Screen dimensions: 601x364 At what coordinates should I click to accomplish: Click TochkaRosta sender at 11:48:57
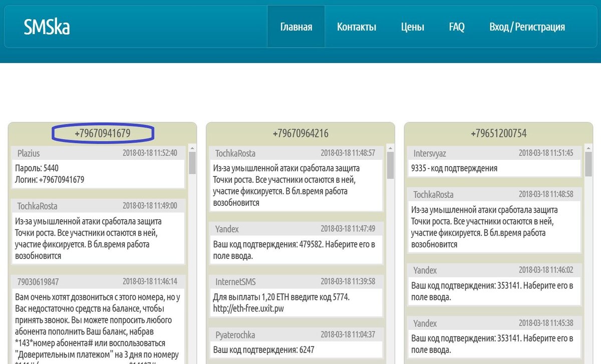[x=235, y=153]
